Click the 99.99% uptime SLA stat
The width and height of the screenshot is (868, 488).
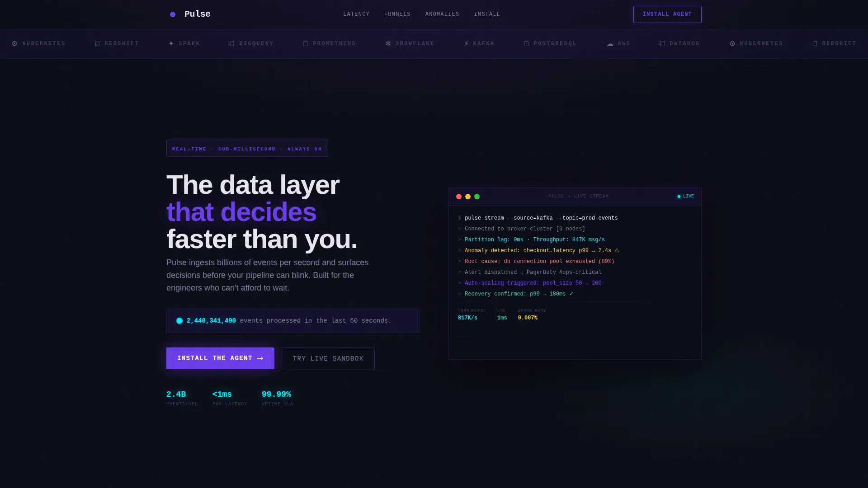pos(277,398)
